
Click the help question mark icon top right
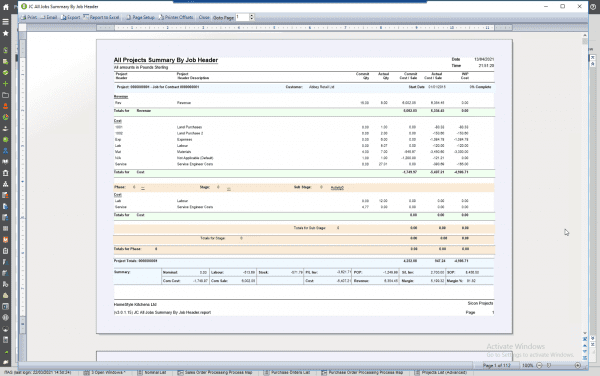tap(593, 7)
